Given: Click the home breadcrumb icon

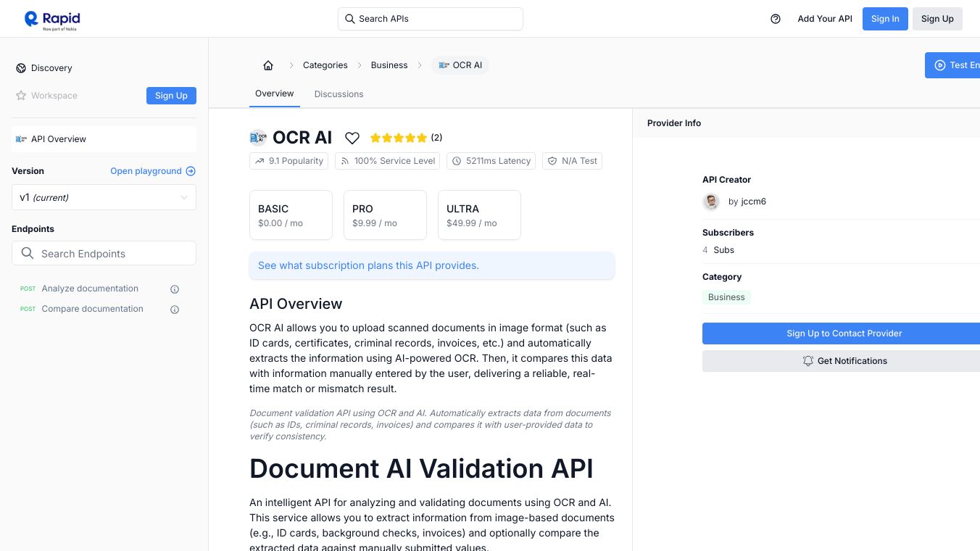Looking at the screenshot, I should point(268,65).
